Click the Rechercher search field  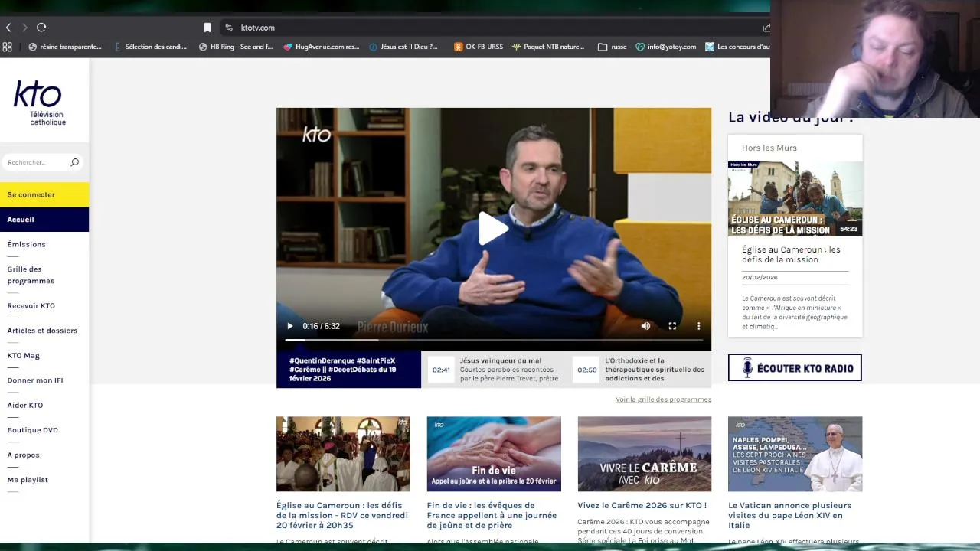tap(37, 162)
